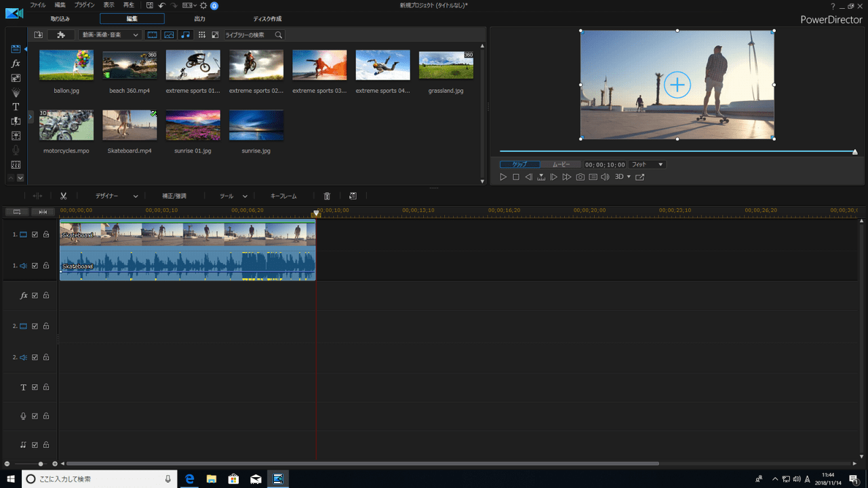Screen dimensions: 868x488
Task: Expand the フィット zoom dropdown
Action: click(x=647, y=165)
